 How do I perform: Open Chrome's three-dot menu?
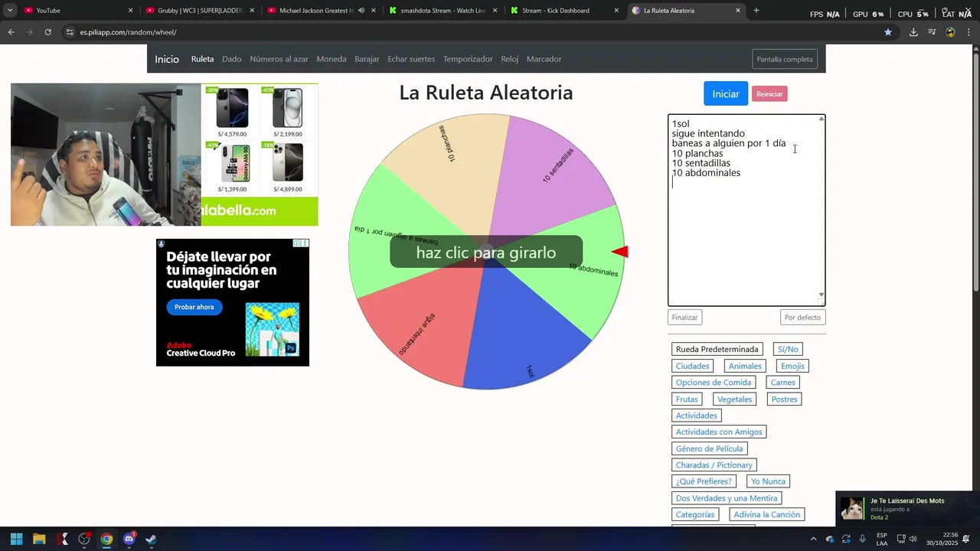click(x=969, y=32)
